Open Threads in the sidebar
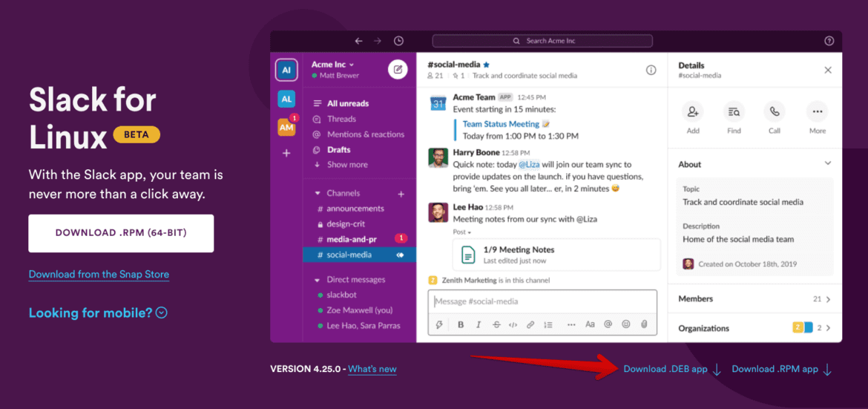The image size is (868, 409). [x=341, y=119]
